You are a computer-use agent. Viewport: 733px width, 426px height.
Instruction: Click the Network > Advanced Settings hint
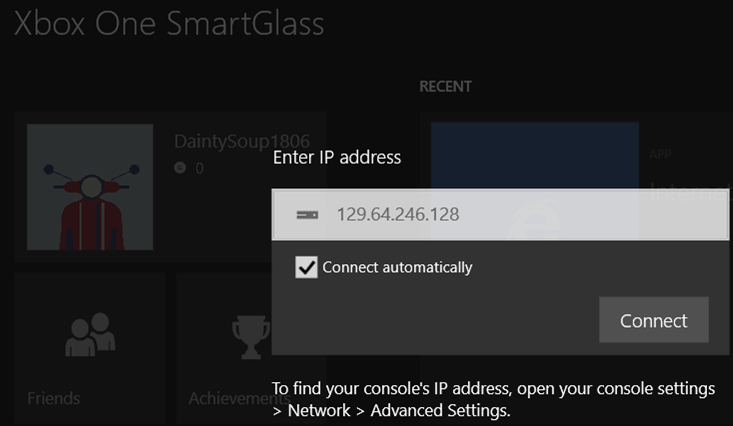tap(391, 411)
